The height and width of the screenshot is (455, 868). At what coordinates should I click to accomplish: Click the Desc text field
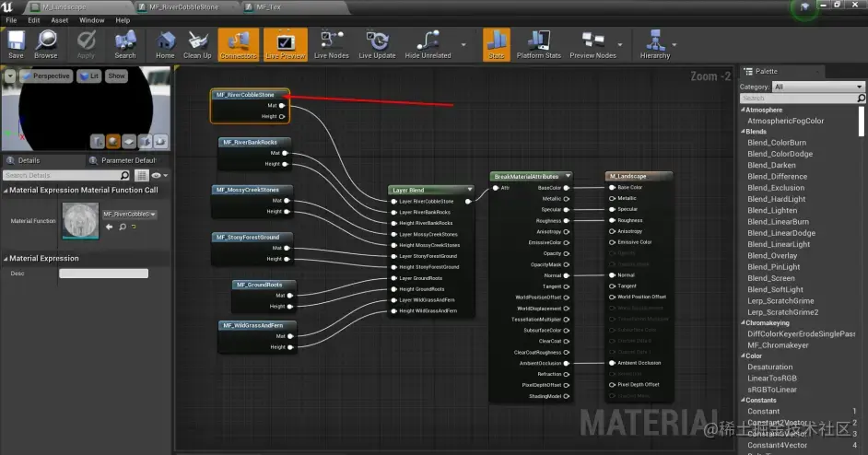103,274
